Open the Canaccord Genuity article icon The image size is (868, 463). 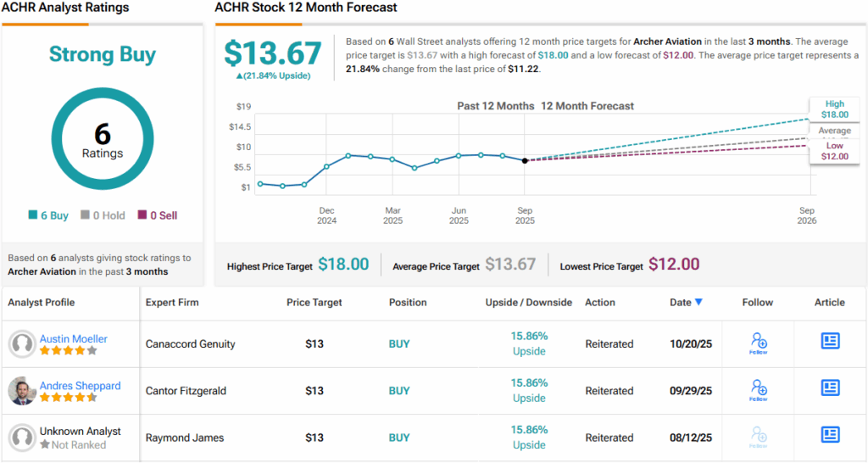coord(830,341)
